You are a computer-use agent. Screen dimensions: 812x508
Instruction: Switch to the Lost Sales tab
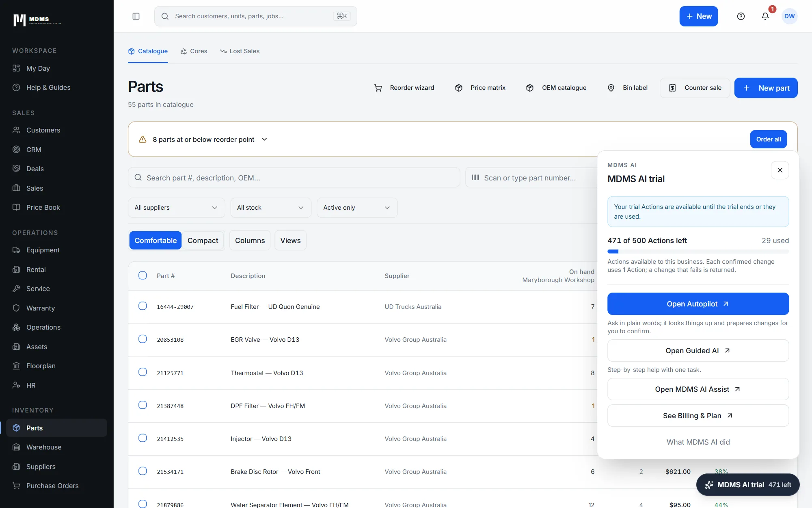pyautogui.click(x=240, y=51)
